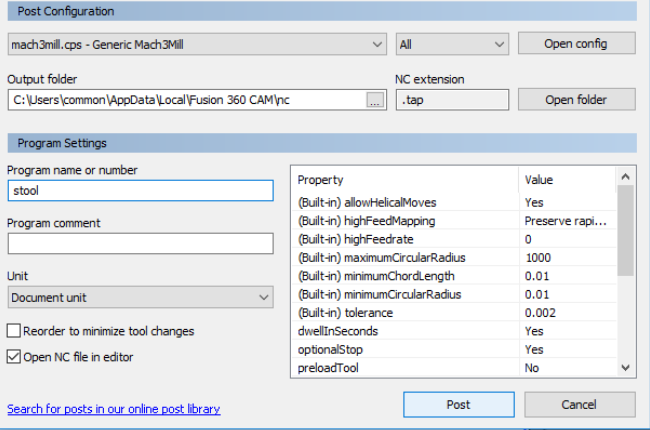This screenshot has height=430, width=650.
Task: Open the online post library link
Action: tap(113, 409)
